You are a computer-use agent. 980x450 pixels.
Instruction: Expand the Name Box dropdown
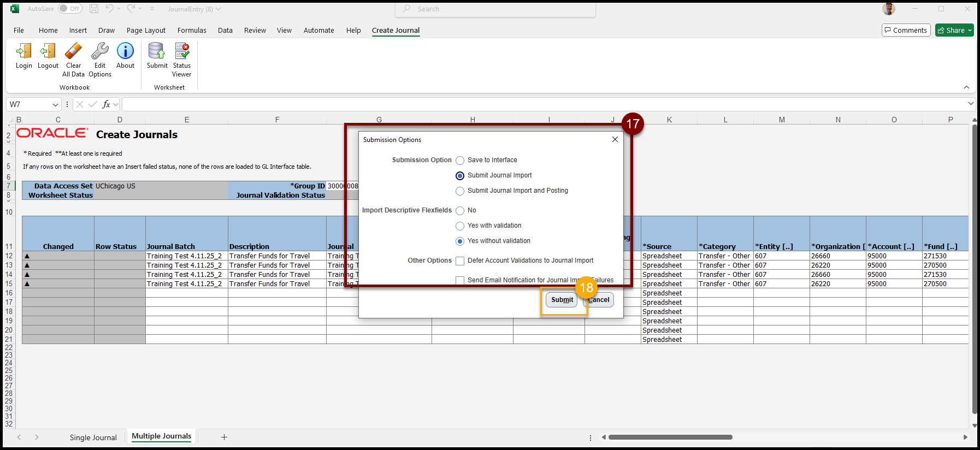(55, 104)
